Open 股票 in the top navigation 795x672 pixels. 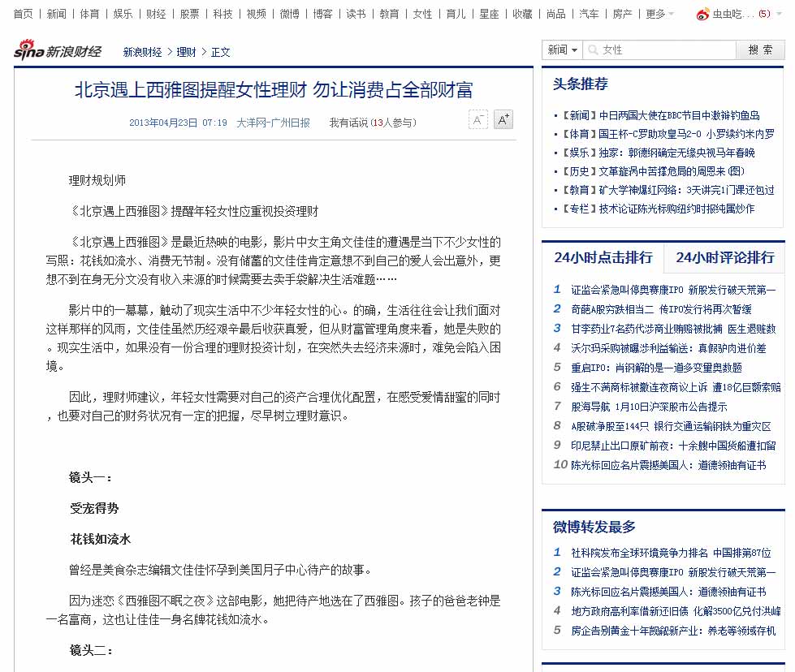click(x=190, y=14)
